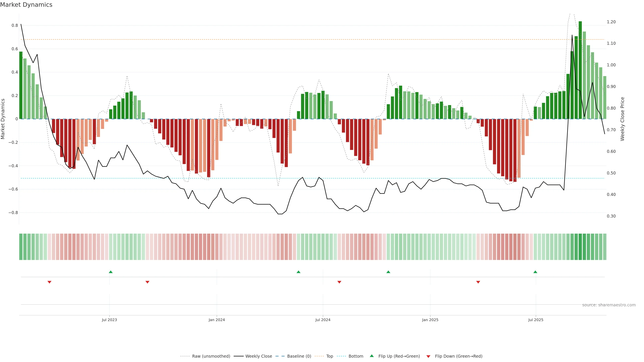Image resolution: width=644 pixels, height=362 pixels.
Task: Click the darkest green heat strip segment
Action: click(580, 247)
